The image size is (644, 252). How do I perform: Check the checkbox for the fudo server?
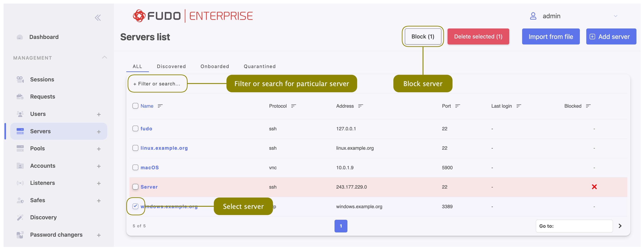pos(135,128)
